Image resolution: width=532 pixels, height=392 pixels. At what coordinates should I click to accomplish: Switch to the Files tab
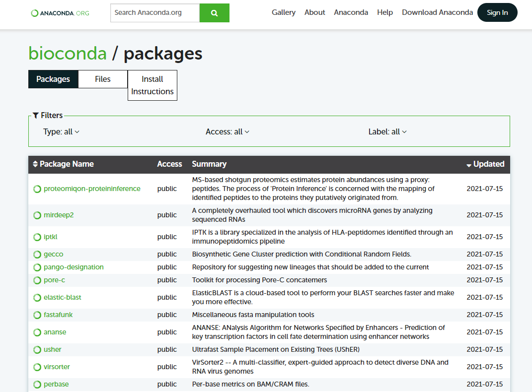click(x=103, y=79)
